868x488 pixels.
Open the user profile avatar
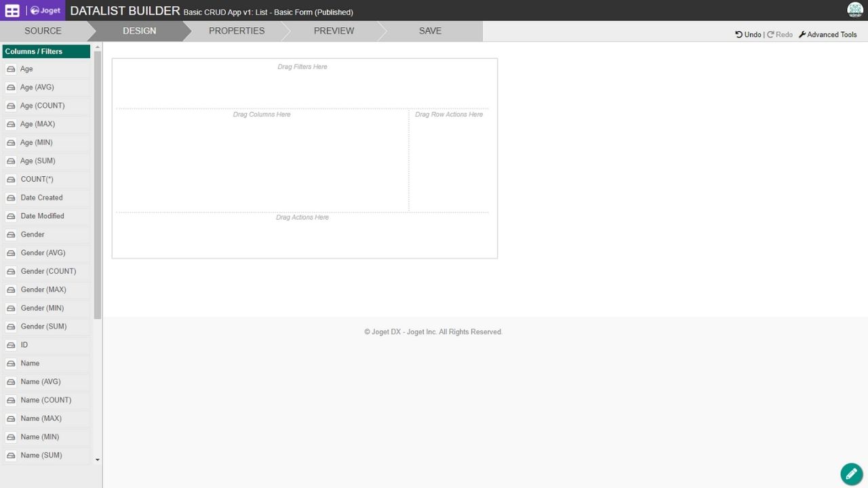click(854, 10)
